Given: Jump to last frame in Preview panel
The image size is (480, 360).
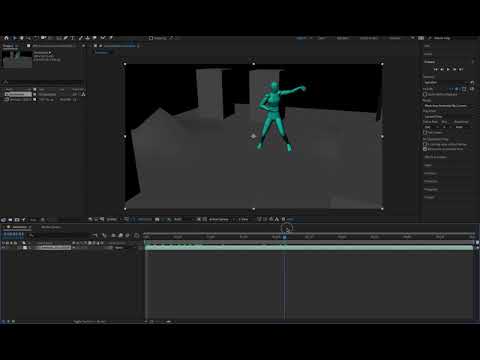Looking at the screenshot, I should coord(461,69).
